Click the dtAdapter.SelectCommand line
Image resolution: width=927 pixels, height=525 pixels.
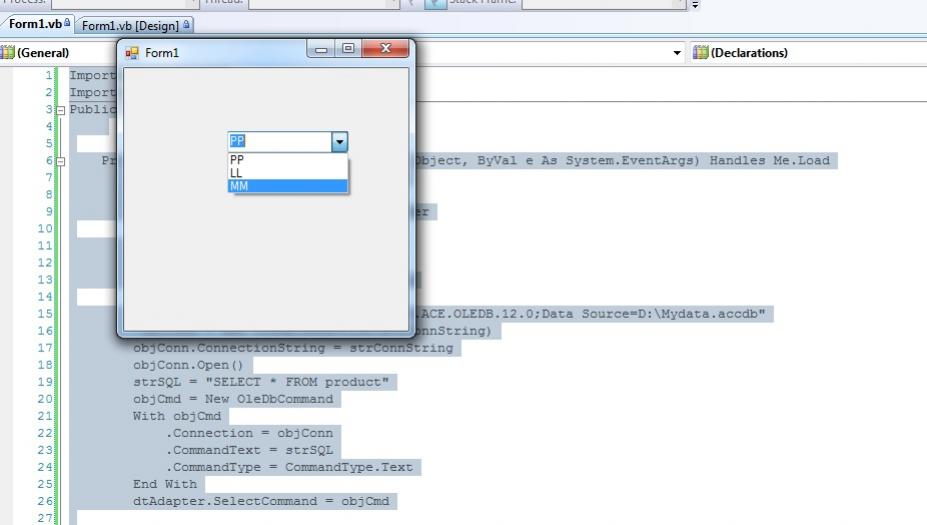tap(261, 501)
